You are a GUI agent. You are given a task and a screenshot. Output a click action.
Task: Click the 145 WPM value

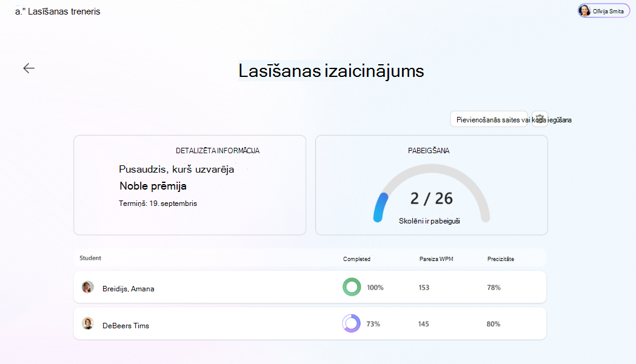point(423,324)
